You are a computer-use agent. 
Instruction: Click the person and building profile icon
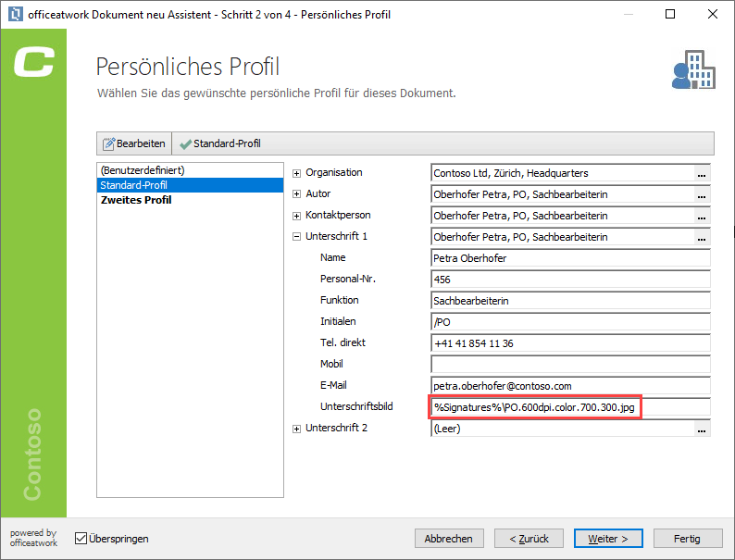[693, 69]
